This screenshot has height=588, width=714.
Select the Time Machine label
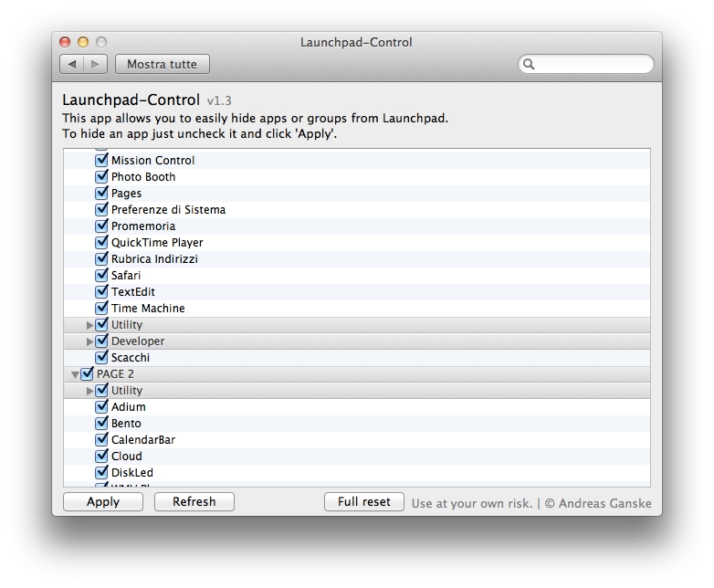click(148, 308)
